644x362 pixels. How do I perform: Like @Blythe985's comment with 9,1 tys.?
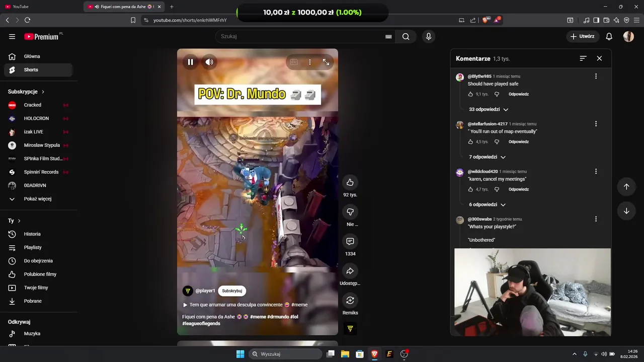click(471, 94)
